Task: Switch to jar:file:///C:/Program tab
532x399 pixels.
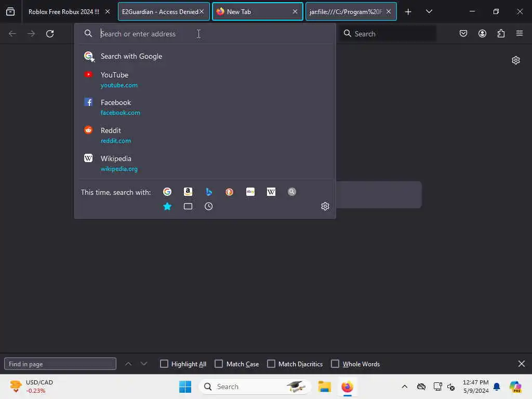Action: 351,11
